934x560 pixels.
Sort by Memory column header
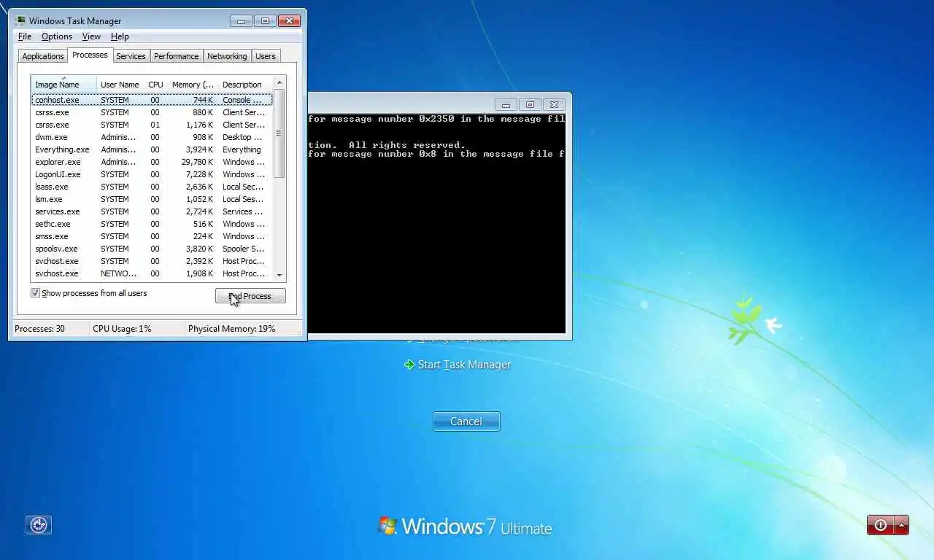(193, 85)
